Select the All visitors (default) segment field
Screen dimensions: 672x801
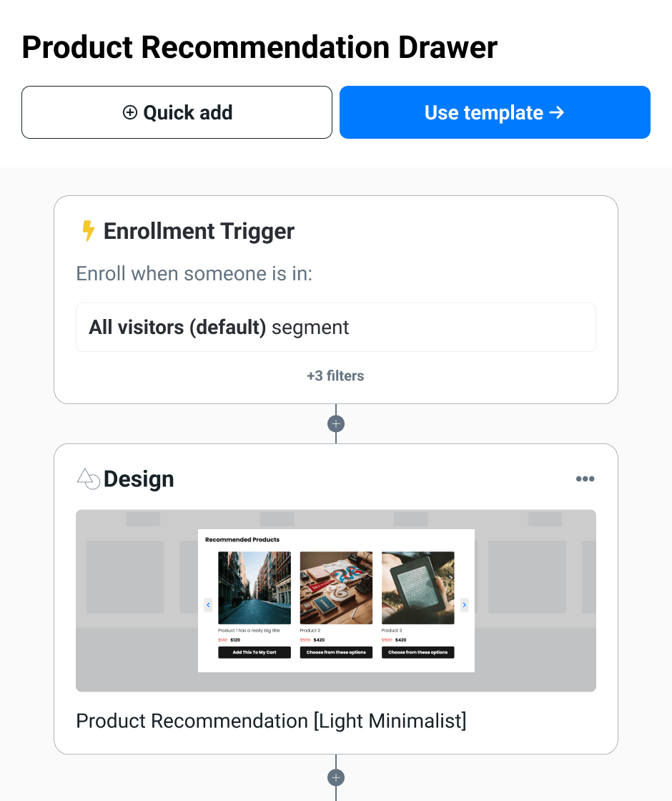coord(335,328)
